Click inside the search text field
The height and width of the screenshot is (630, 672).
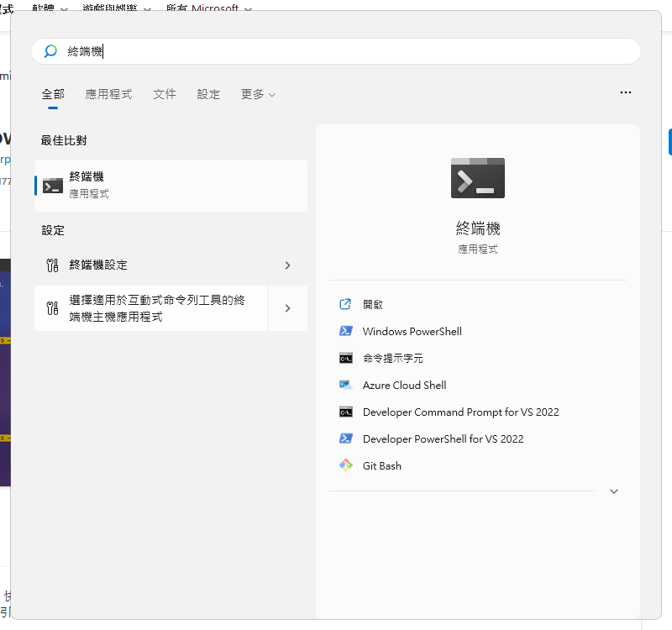coord(353,51)
